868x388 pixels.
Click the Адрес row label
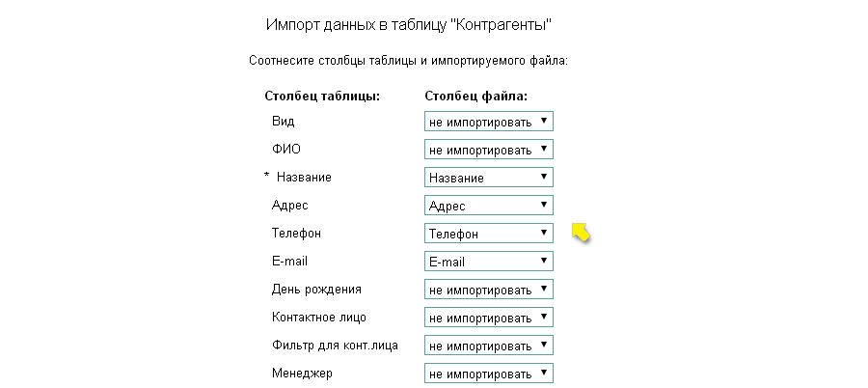(290, 206)
